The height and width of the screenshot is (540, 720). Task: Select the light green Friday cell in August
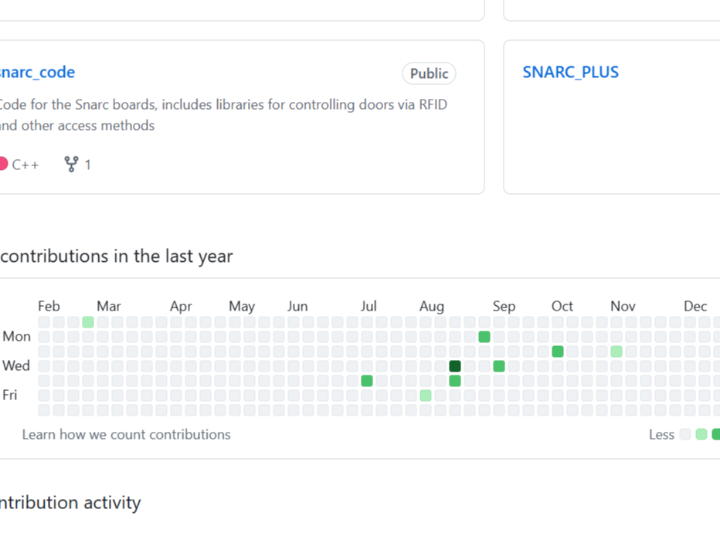click(x=426, y=395)
